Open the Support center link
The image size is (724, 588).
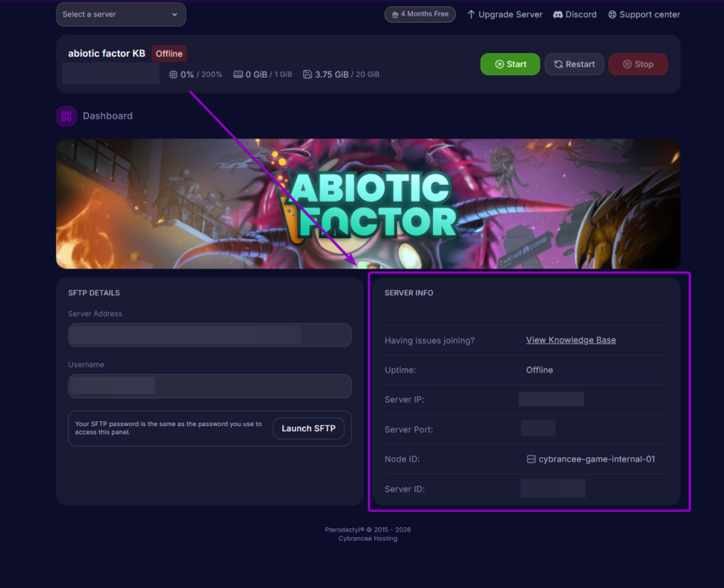[x=644, y=14]
